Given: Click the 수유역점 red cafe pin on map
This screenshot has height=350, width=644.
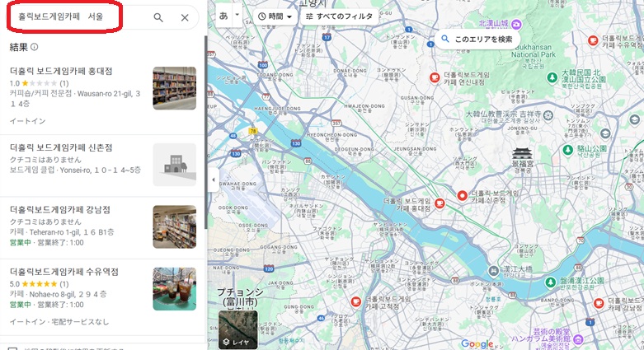Looking at the screenshot, I should pyautogui.click(x=593, y=40).
